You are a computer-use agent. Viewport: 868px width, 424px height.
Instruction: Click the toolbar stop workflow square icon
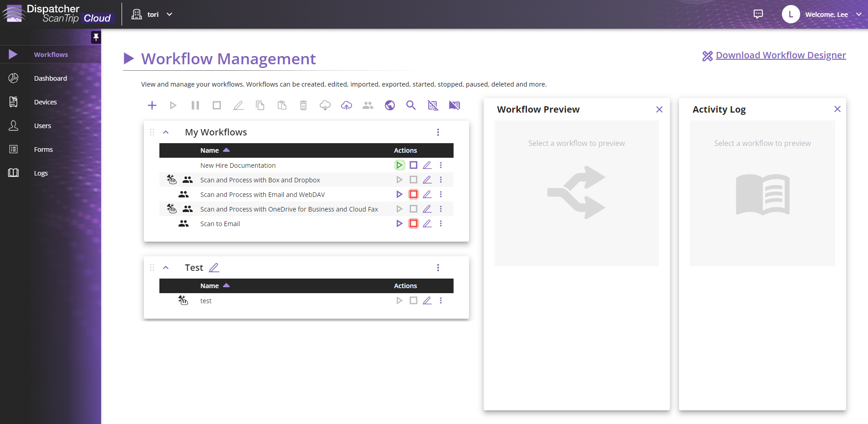tap(217, 105)
